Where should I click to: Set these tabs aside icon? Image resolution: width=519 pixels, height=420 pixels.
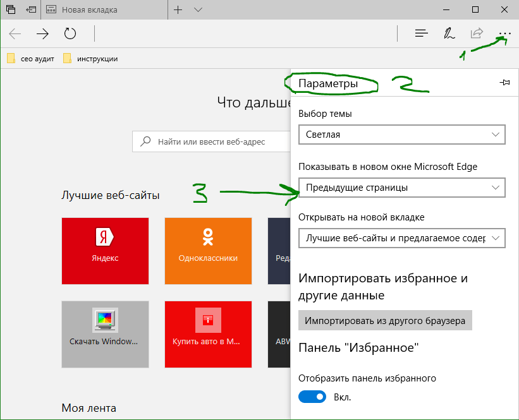[31, 9]
